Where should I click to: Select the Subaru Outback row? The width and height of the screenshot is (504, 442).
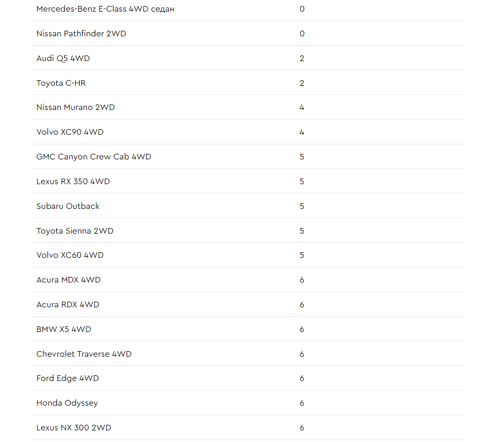pos(247,206)
